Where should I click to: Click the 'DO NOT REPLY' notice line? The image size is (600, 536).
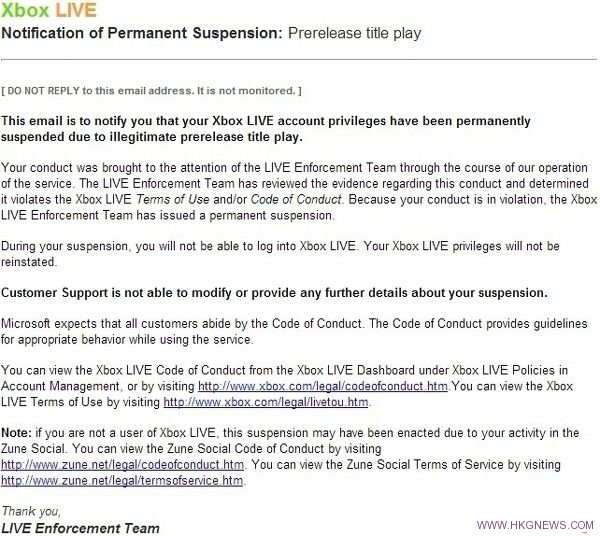(x=151, y=90)
